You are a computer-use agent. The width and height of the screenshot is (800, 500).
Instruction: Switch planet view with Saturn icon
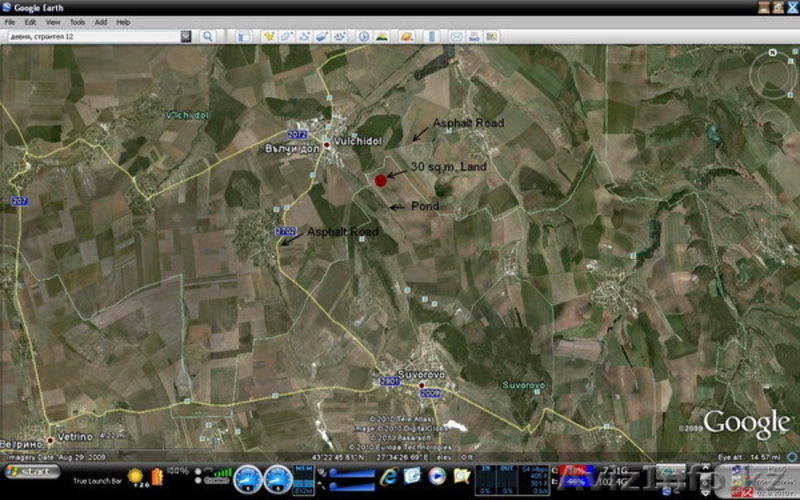407,36
